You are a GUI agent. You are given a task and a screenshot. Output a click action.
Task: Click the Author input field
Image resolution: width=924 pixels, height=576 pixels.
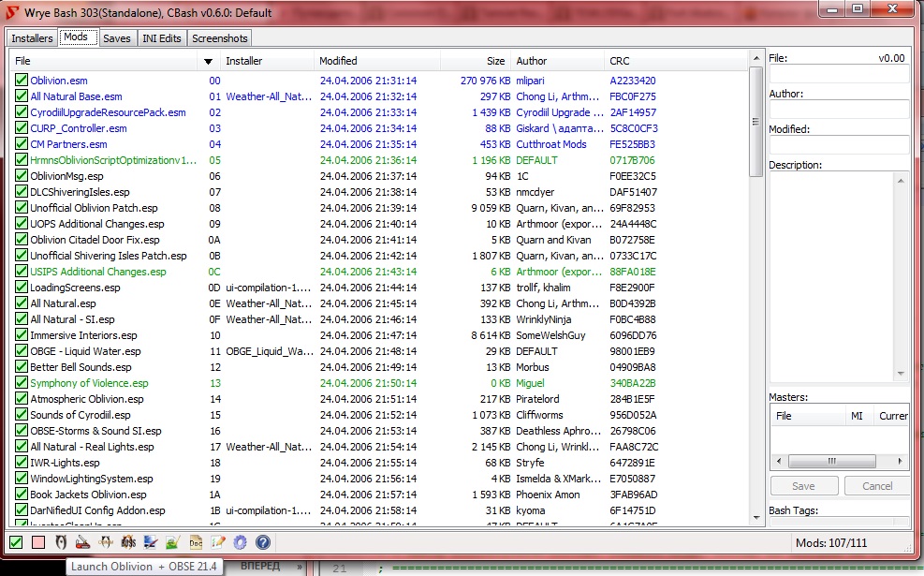coord(839,109)
